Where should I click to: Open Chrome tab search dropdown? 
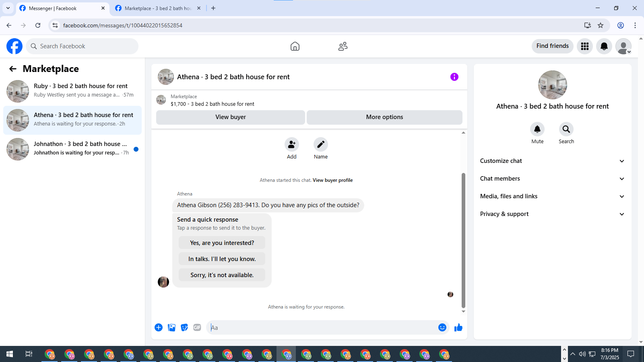8,8
